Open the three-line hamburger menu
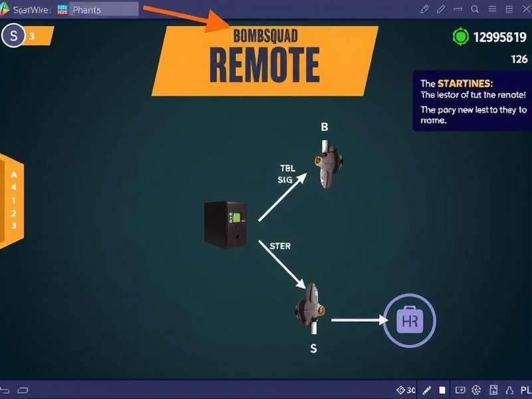 point(492,9)
